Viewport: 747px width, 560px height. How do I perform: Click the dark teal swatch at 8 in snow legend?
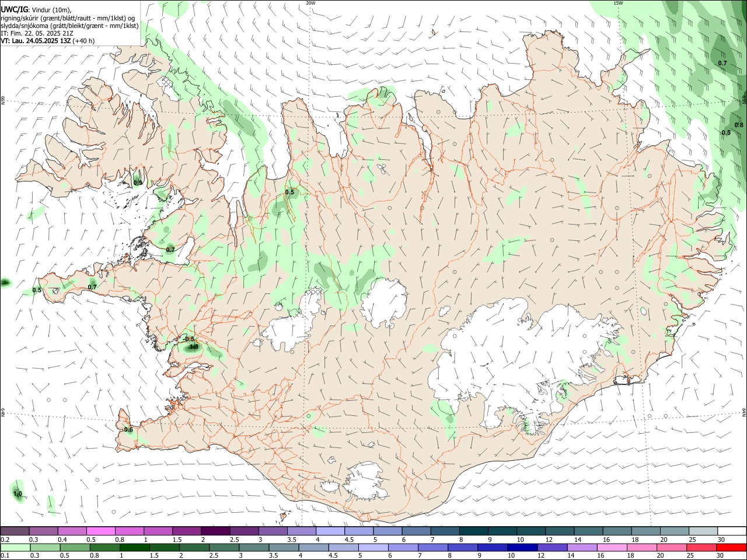(x=473, y=531)
